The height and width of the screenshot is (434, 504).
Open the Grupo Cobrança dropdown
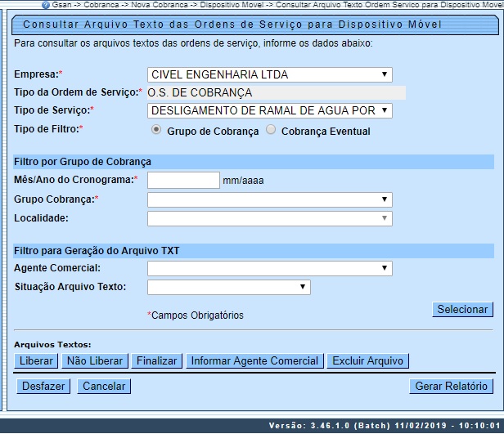coord(269,199)
